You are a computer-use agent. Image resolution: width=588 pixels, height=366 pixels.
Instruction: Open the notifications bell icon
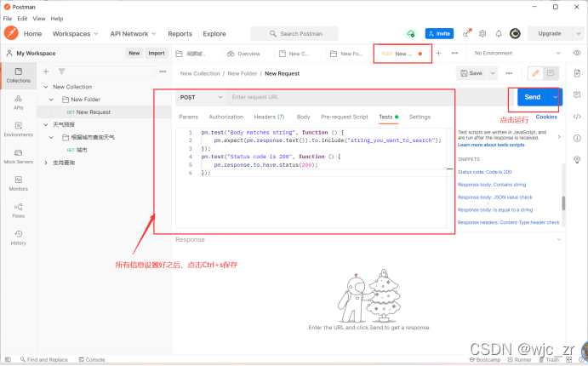point(499,34)
